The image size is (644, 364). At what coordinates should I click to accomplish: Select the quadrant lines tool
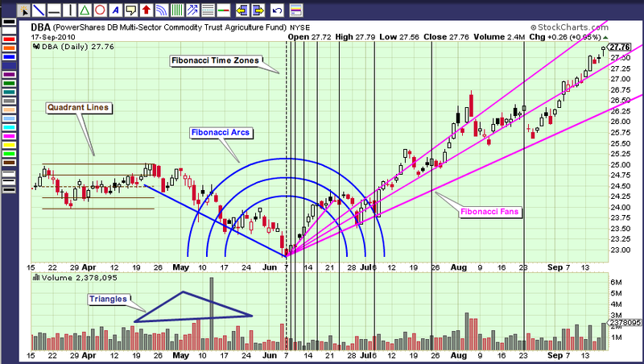point(208,10)
